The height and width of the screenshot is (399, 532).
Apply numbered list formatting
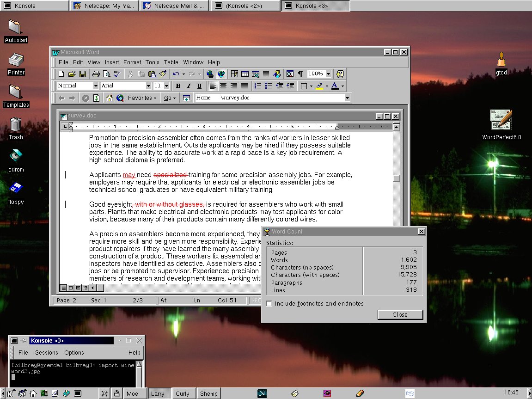[258, 86]
